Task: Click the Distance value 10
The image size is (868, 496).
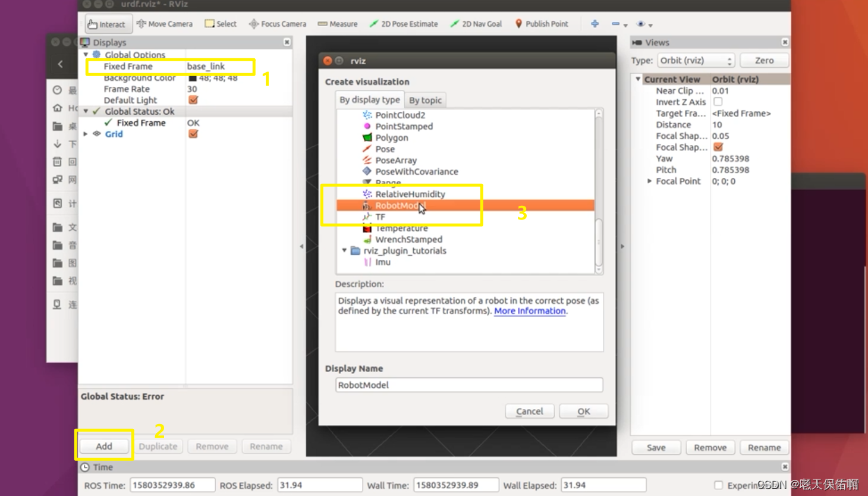Action: [x=717, y=125]
